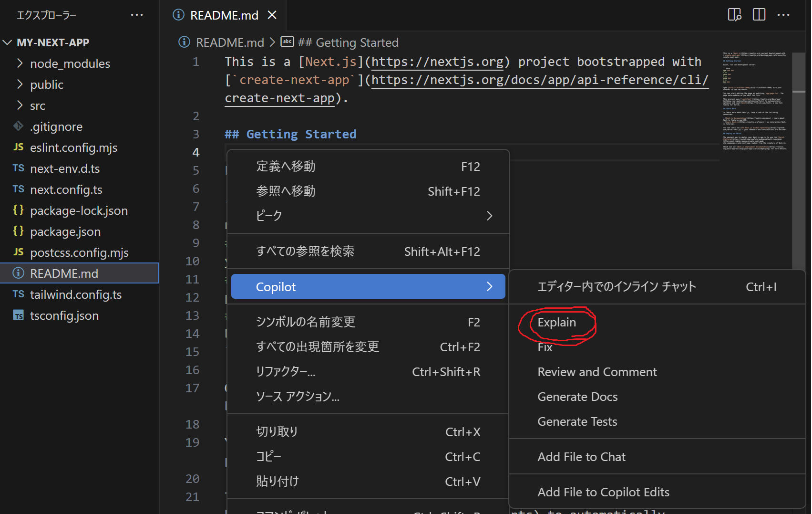Select 切り取り from context menu
812x514 pixels.
pyautogui.click(x=368, y=432)
